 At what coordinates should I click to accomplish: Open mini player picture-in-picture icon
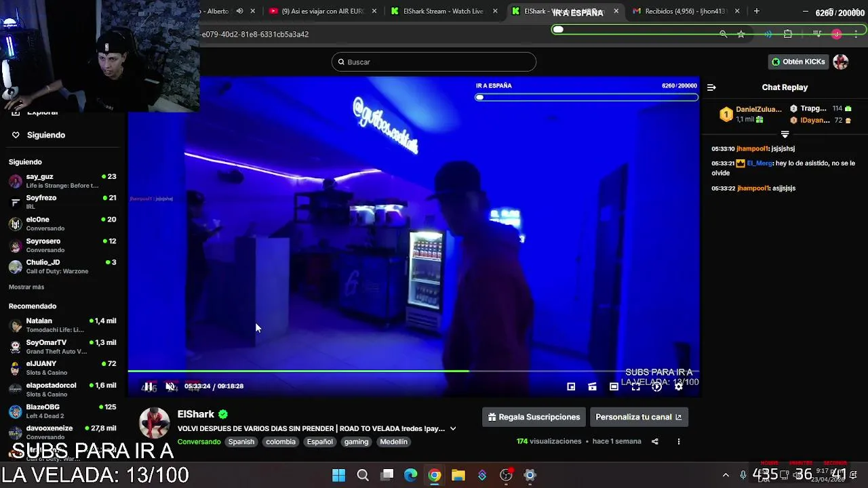(x=571, y=386)
